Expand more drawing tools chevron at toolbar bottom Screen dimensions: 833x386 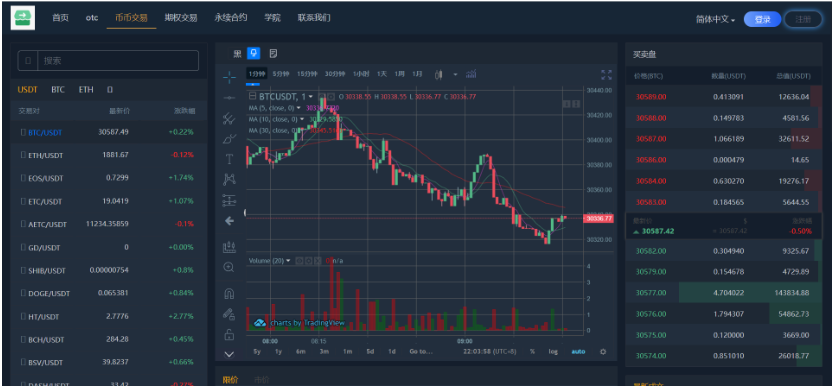tap(229, 354)
